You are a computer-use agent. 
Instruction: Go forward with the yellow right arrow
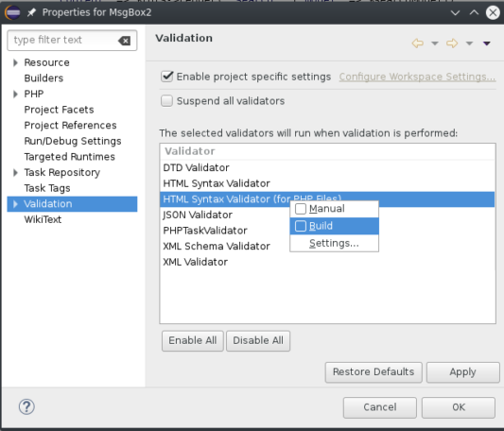[x=452, y=43]
